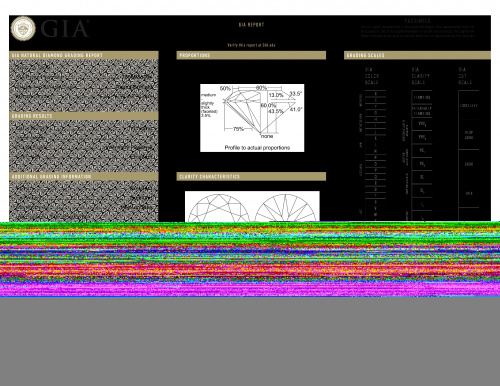Viewport: 500px width, 386px height.
Task: Click the large GIA wordmark logo
Action: point(65,29)
